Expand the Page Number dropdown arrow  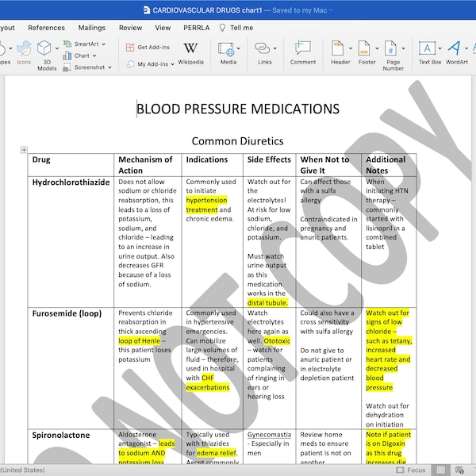404,48
